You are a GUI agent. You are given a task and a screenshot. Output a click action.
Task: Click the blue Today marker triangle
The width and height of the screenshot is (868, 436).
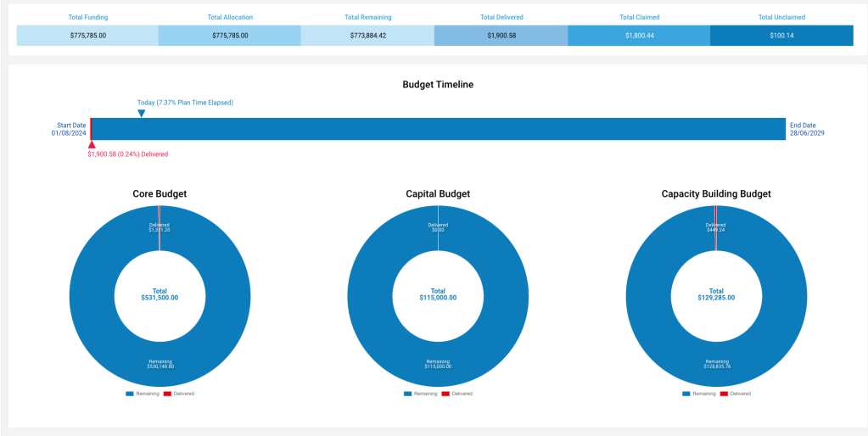click(142, 113)
